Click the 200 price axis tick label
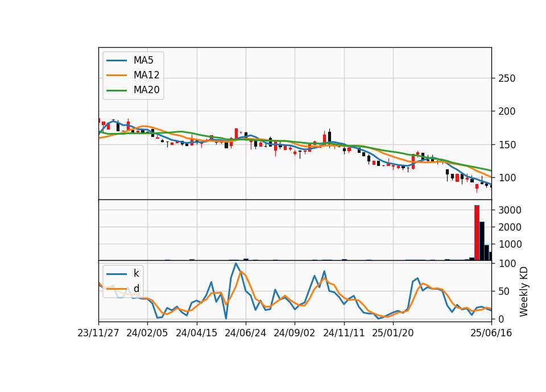The image size is (546, 392). 507,111
